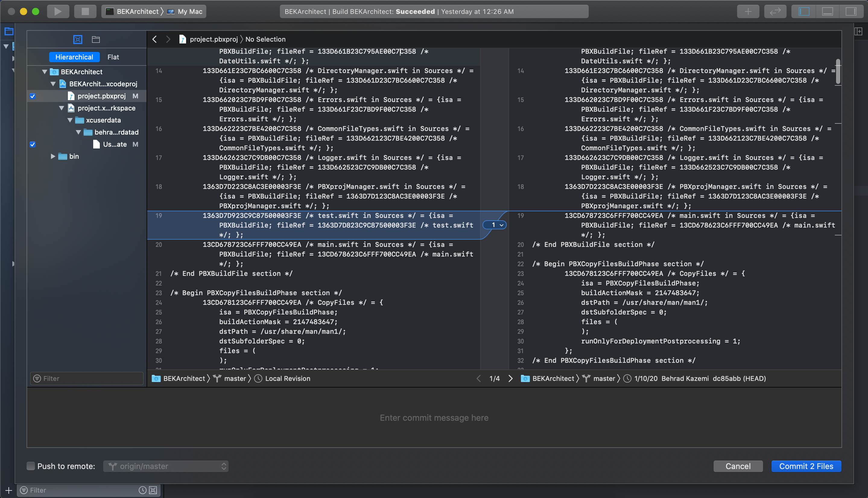Click the Run (play) button
Screen dimensions: 868x498
58,11
